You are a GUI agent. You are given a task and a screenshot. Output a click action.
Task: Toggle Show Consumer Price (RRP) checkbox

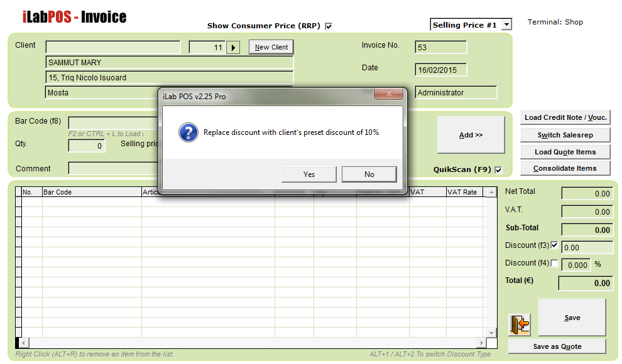point(329,26)
